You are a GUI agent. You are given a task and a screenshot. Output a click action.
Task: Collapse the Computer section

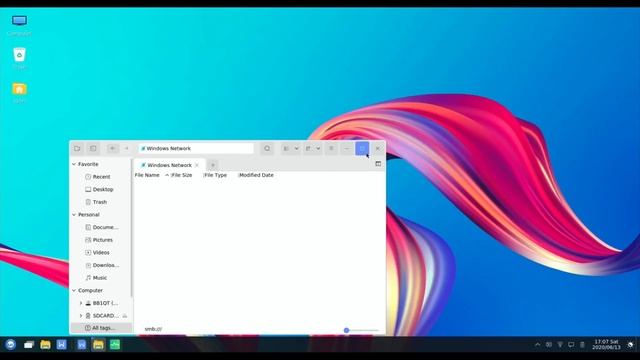pos(74,291)
